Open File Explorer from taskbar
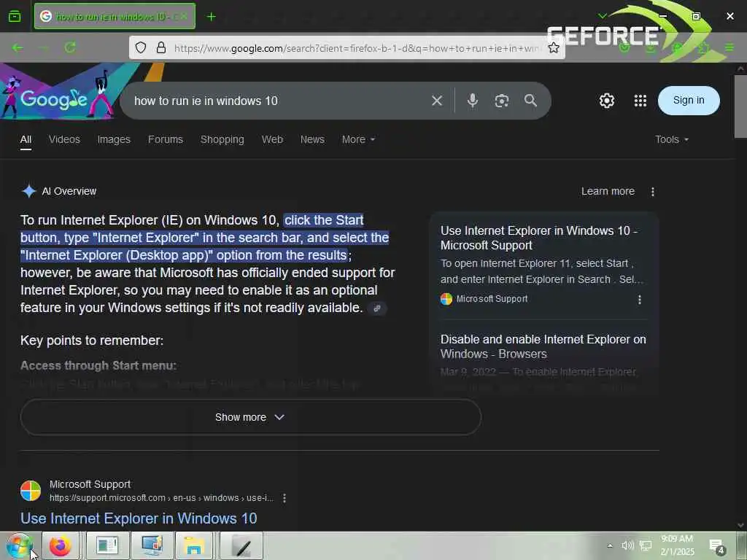 click(x=194, y=545)
